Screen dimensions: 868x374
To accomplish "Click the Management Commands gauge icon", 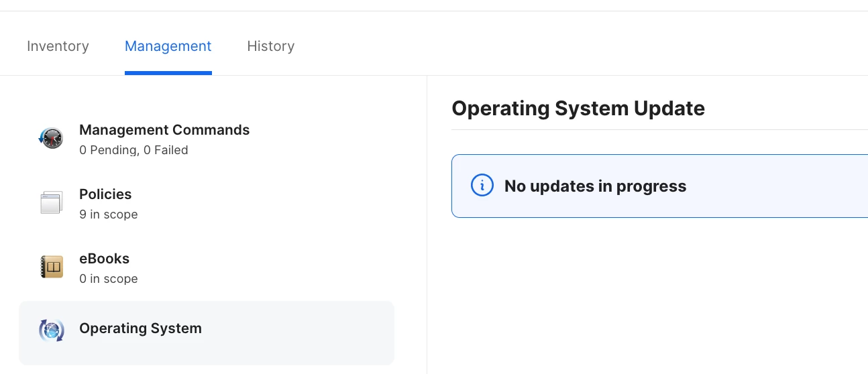I will (x=52, y=138).
